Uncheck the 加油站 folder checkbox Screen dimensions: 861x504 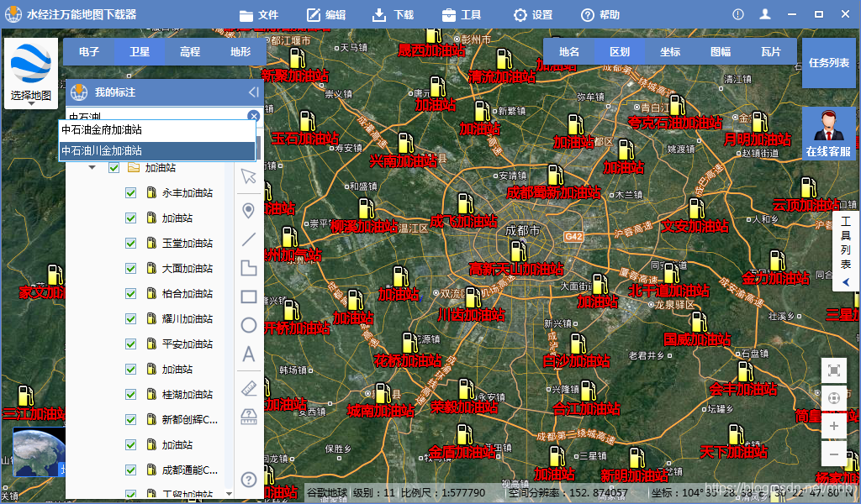coord(114,167)
